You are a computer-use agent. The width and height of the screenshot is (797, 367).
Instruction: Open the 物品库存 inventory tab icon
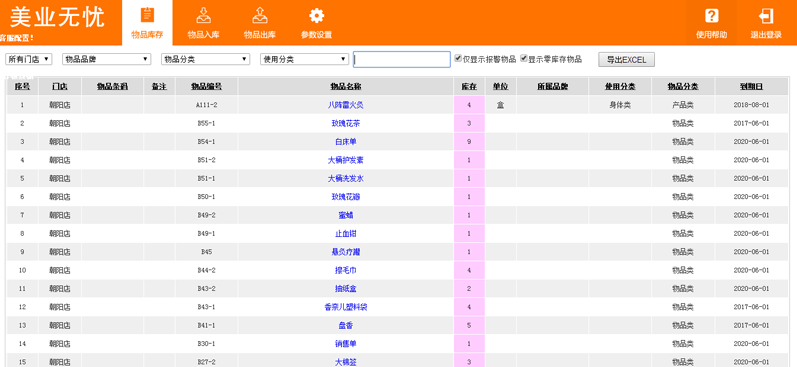pos(147,15)
